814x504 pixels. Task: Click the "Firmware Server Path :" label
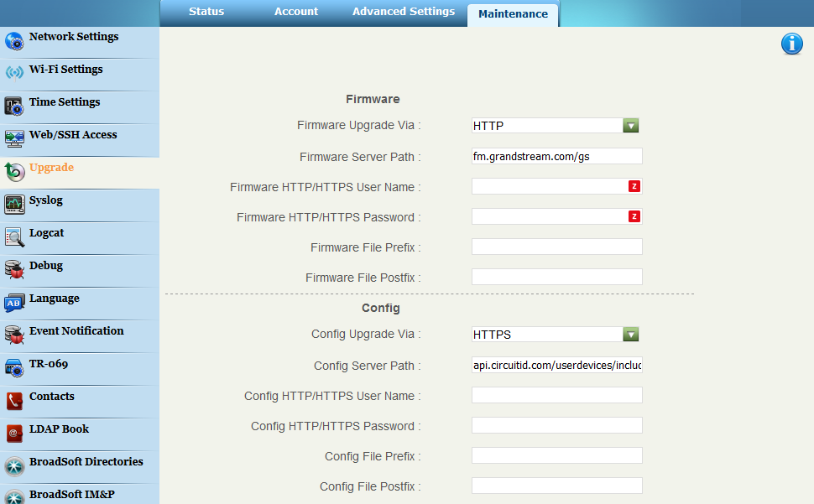point(360,157)
